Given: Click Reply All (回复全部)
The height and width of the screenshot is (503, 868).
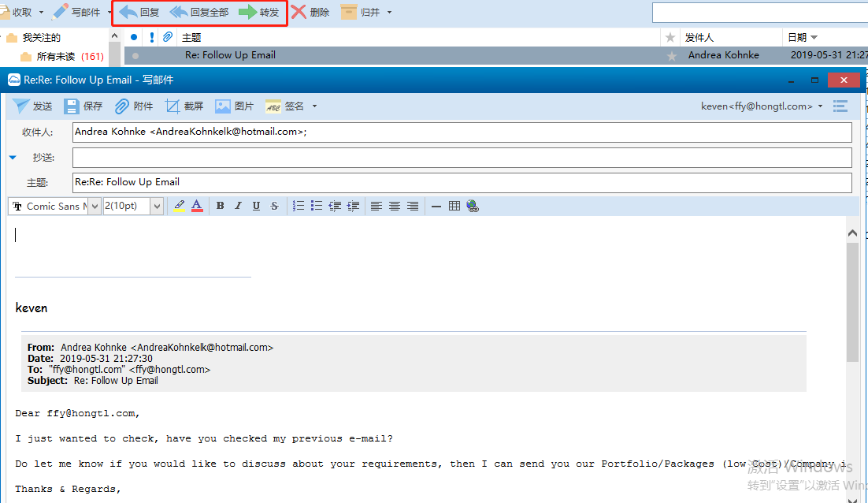Looking at the screenshot, I should pyautogui.click(x=200, y=13).
